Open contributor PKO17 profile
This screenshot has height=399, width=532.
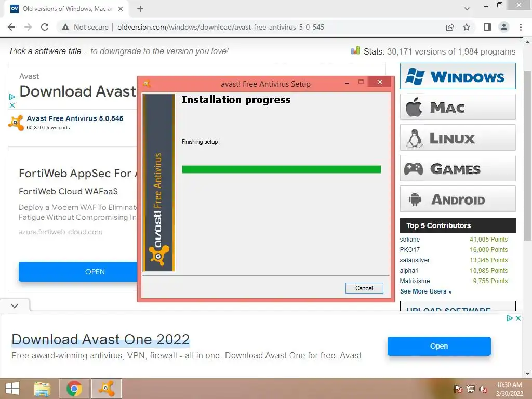(x=409, y=250)
